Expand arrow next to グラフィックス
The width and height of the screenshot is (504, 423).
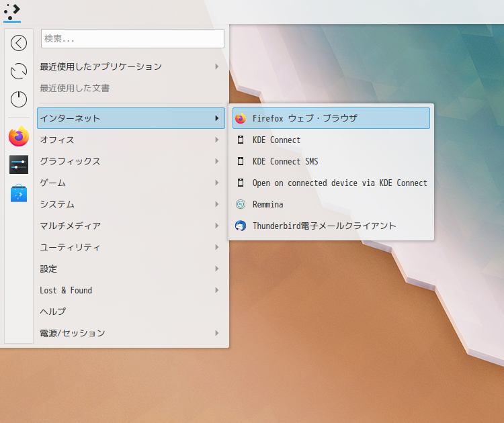pyautogui.click(x=217, y=161)
